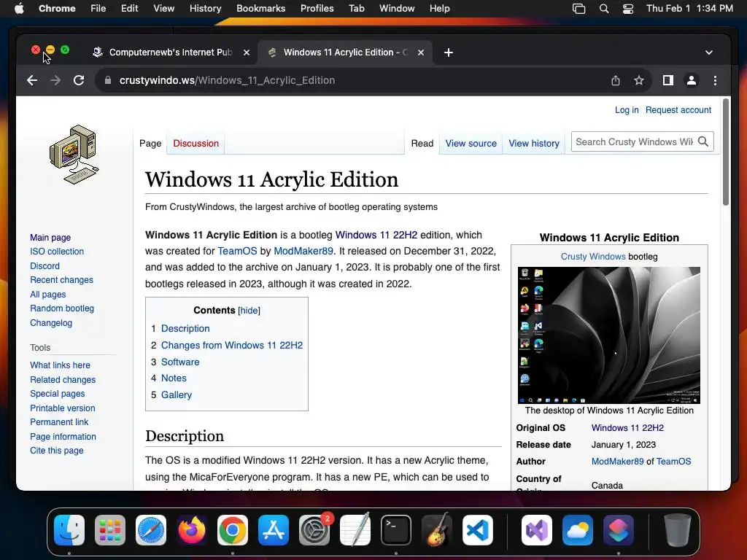
Task: Hide the Contents table via hide link
Action: [x=249, y=311]
